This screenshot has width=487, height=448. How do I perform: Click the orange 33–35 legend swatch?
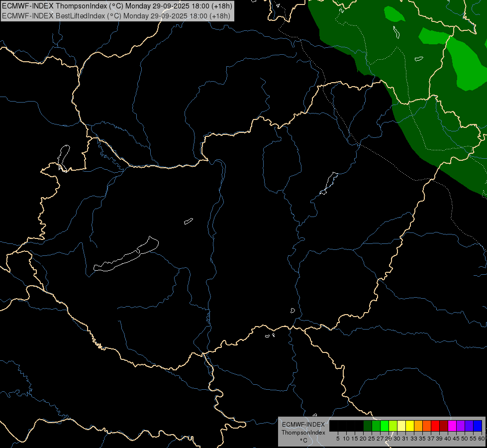[x=418, y=426]
